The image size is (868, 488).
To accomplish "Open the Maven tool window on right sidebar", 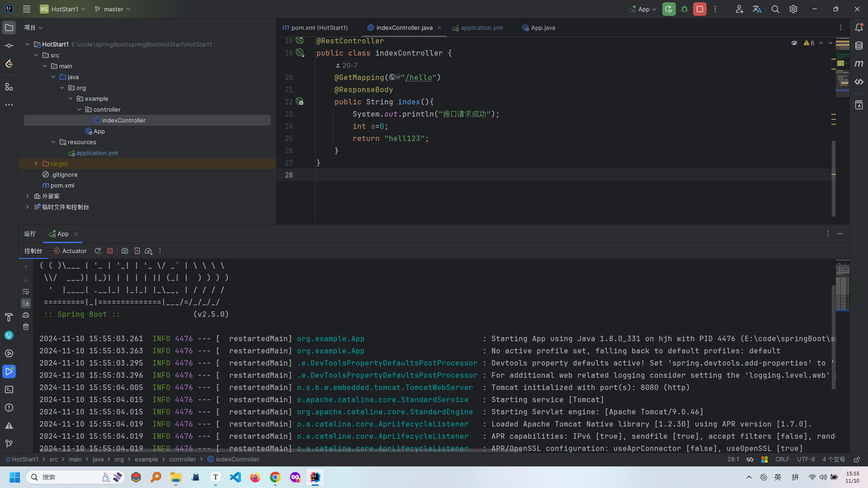I will coord(859,64).
